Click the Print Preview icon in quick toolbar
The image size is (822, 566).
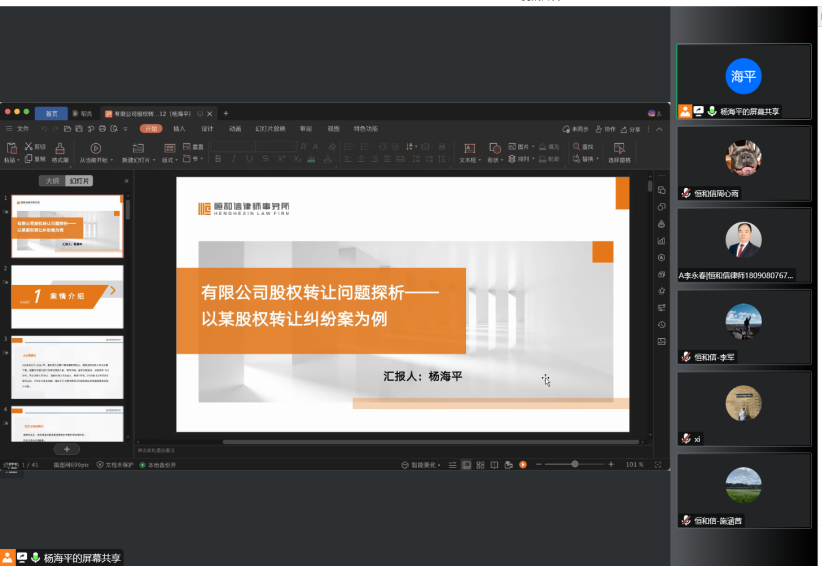114,128
